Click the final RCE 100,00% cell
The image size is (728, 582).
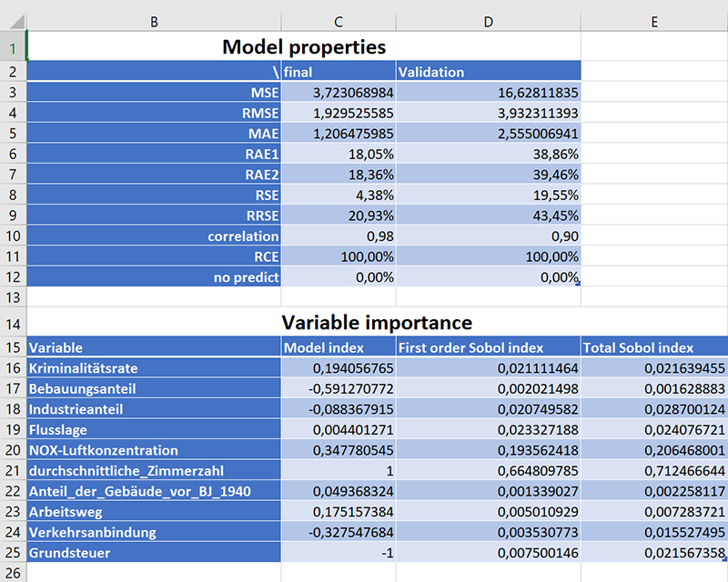pyautogui.click(x=339, y=256)
